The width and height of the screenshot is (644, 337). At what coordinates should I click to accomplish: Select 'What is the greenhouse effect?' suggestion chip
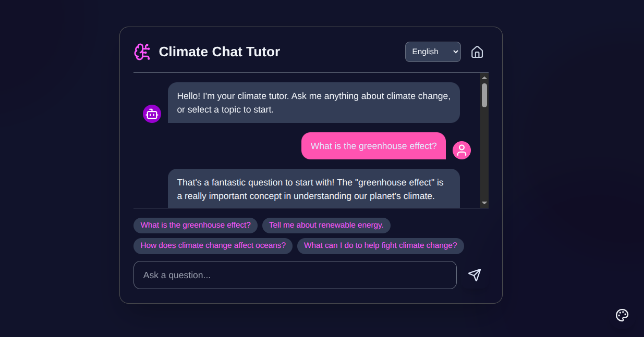(195, 225)
